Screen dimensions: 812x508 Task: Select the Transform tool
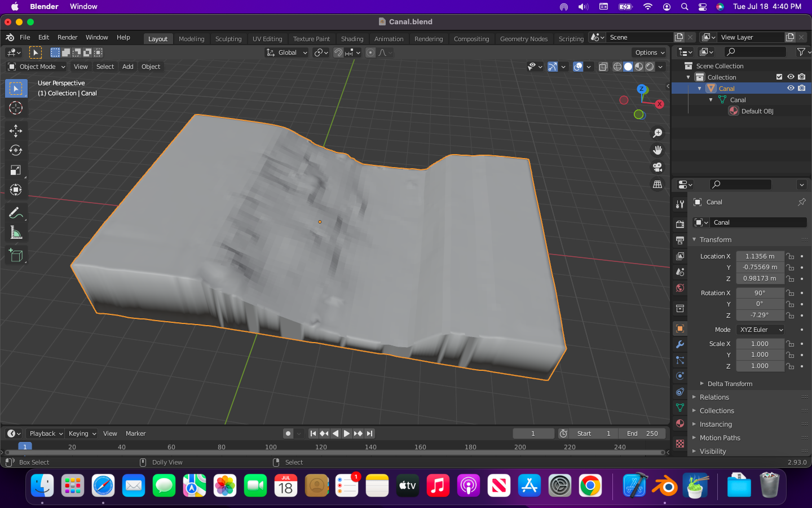(x=16, y=190)
